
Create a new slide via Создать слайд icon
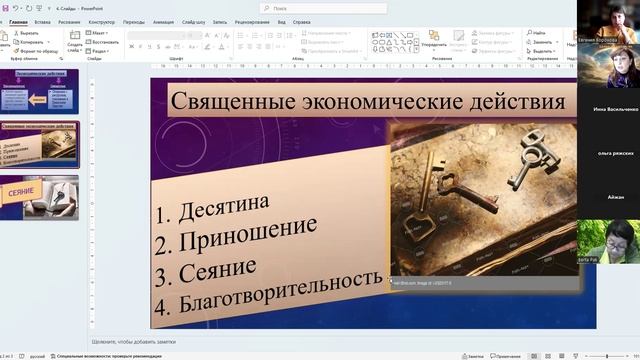coord(75,36)
